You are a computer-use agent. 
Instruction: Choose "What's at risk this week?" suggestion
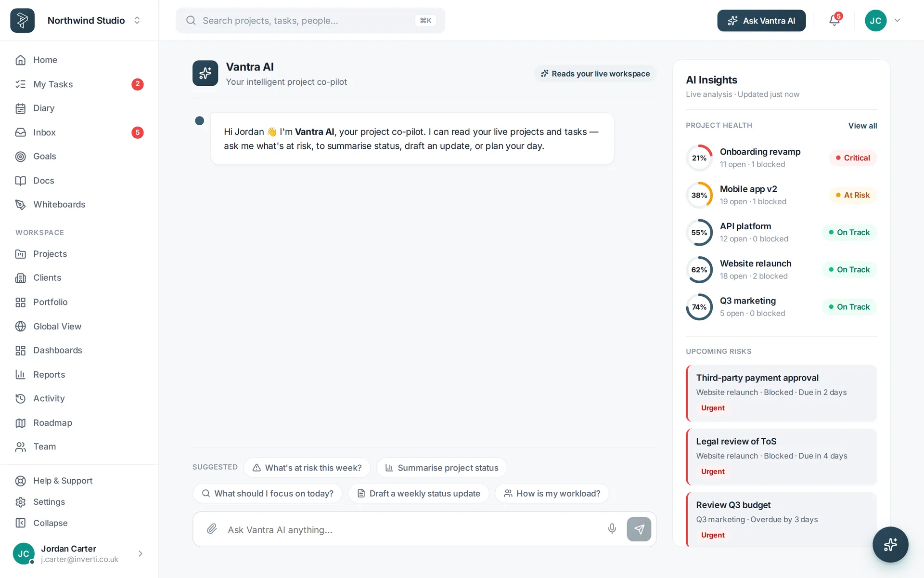point(307,468)
